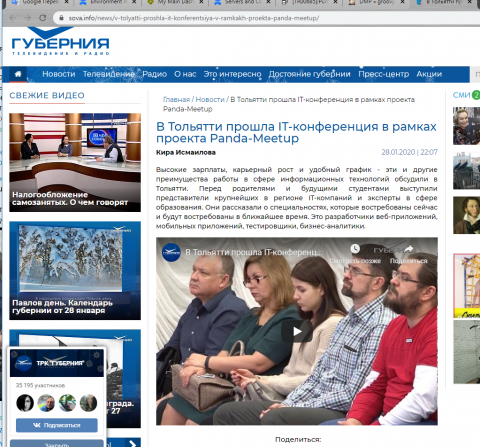
Task: Click the browser forward arrow
Action: (x=28, y=18)
